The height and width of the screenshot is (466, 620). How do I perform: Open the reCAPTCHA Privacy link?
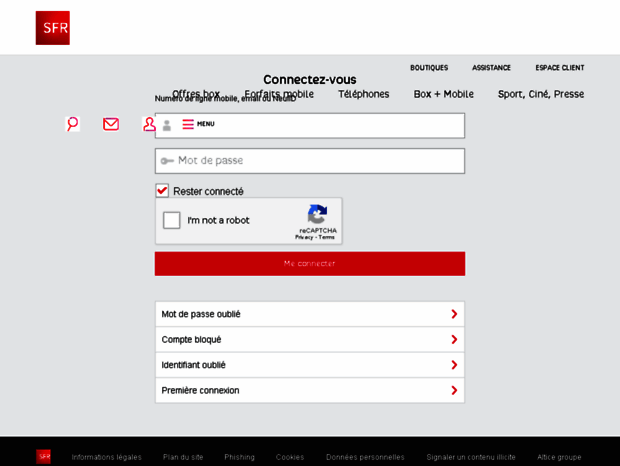[304, 237]
